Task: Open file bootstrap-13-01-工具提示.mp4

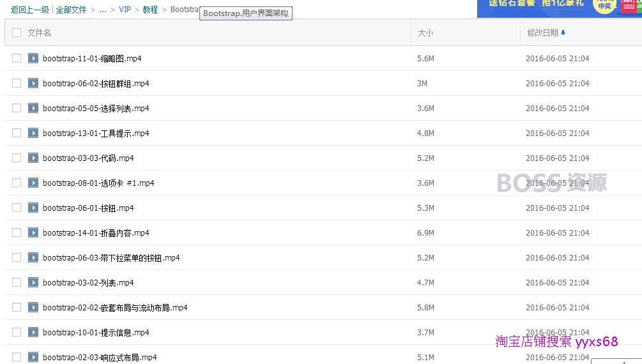Action: pos(96,133)
